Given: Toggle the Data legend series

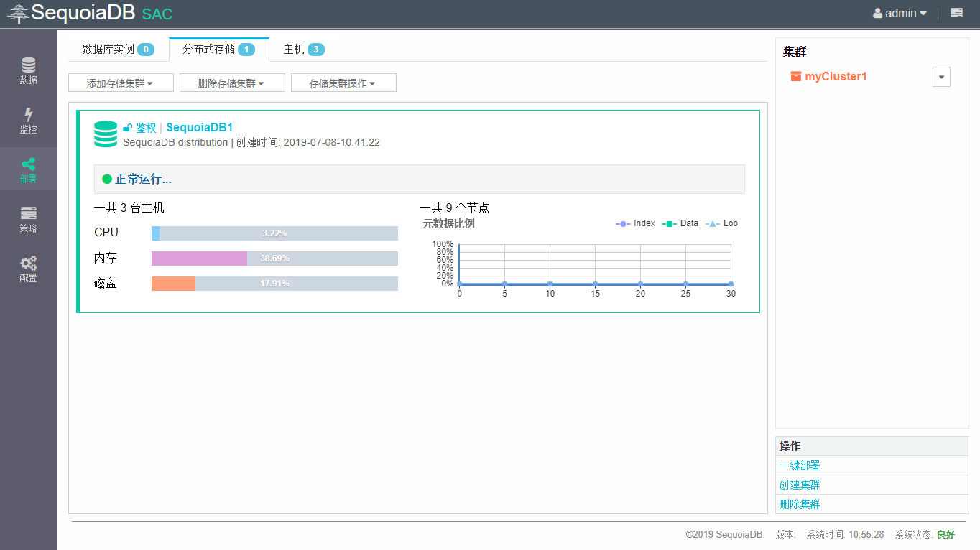Looking at the screenshot, I should pyautogui.click(x=680, y=223).
